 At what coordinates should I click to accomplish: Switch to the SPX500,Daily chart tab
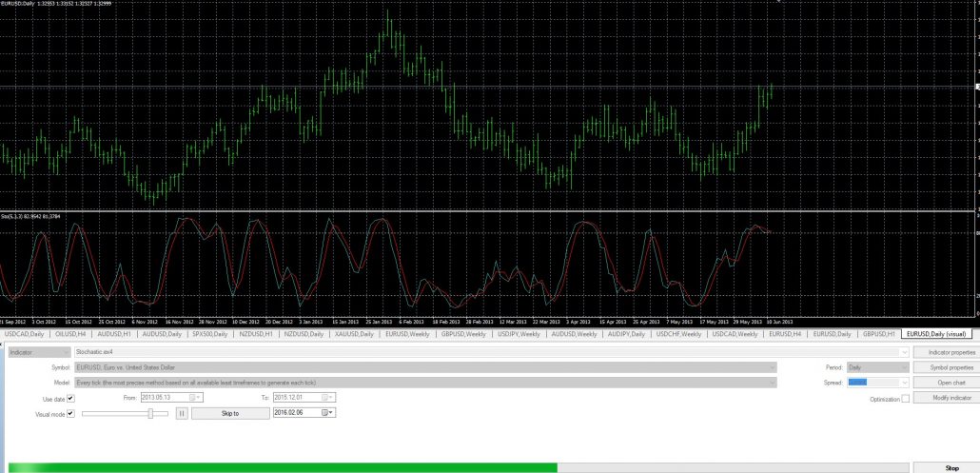[209, 334]
